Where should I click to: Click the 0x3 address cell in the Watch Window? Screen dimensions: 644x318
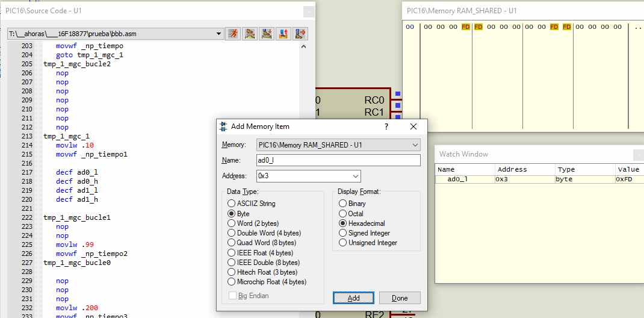525,179
